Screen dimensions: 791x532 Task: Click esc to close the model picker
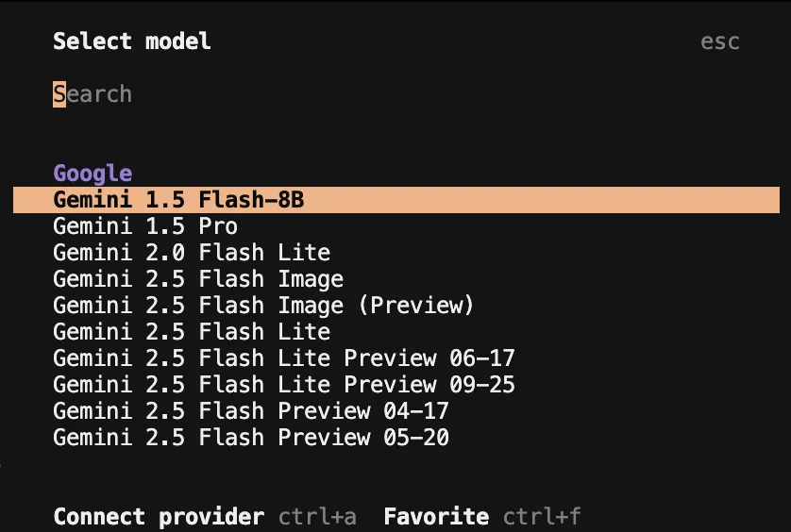pos(720,42)
